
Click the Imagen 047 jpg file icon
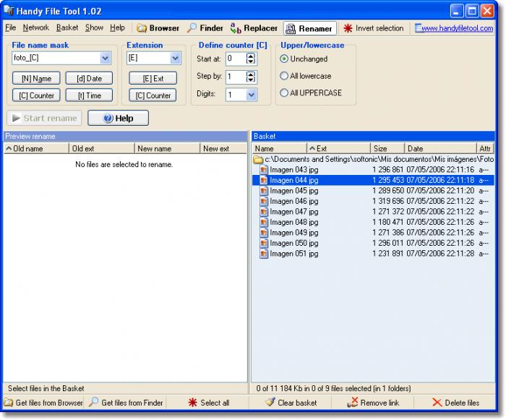point(264,212)
